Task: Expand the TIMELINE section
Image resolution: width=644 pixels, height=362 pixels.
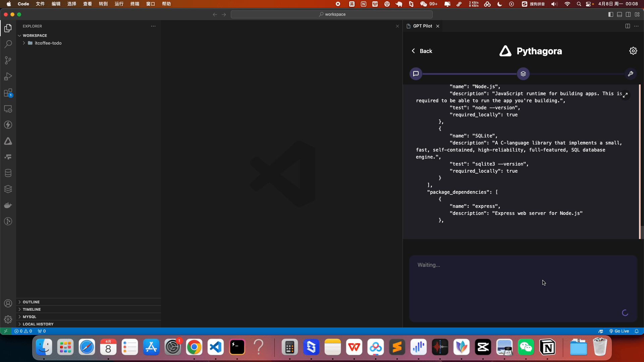Action: tap(32, 309)
